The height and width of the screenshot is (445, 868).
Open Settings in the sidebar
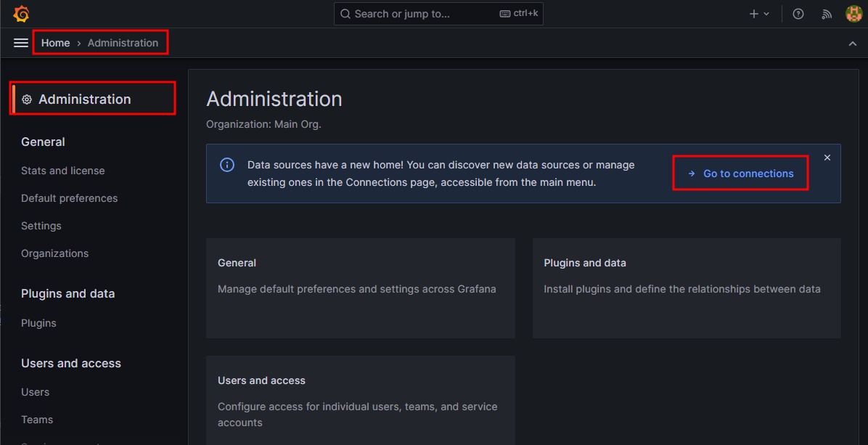[x=41, y=226]
